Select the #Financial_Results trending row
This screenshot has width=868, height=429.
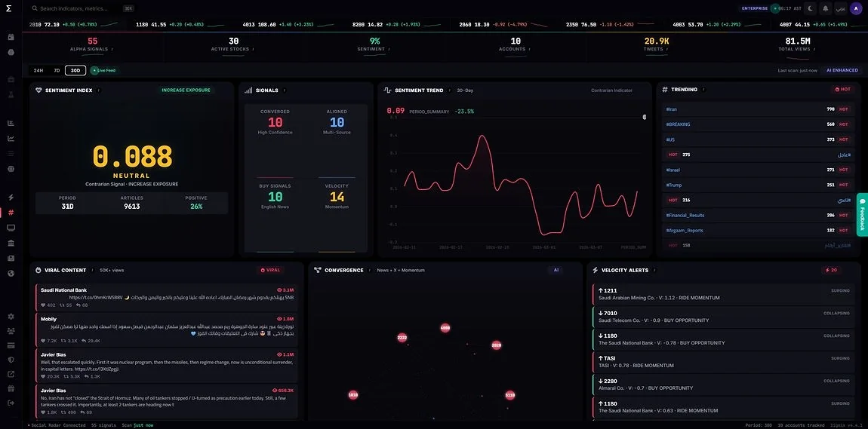pyautogui.click(x=758, y=215)
